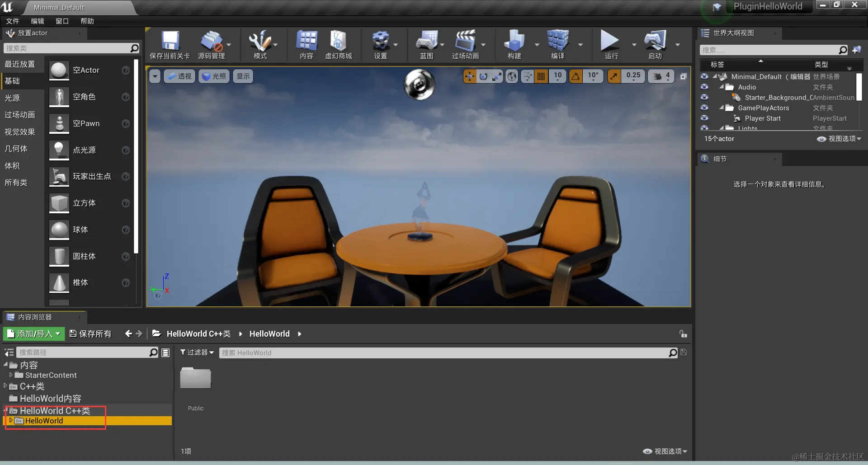Start play with the 运行 icon

(x=611, y=45)
